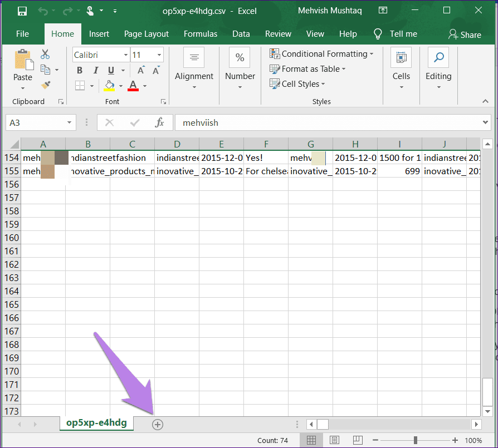Switch to Normal view in status bar
This screenshot has width=498, height=448.
pos(311,440)
